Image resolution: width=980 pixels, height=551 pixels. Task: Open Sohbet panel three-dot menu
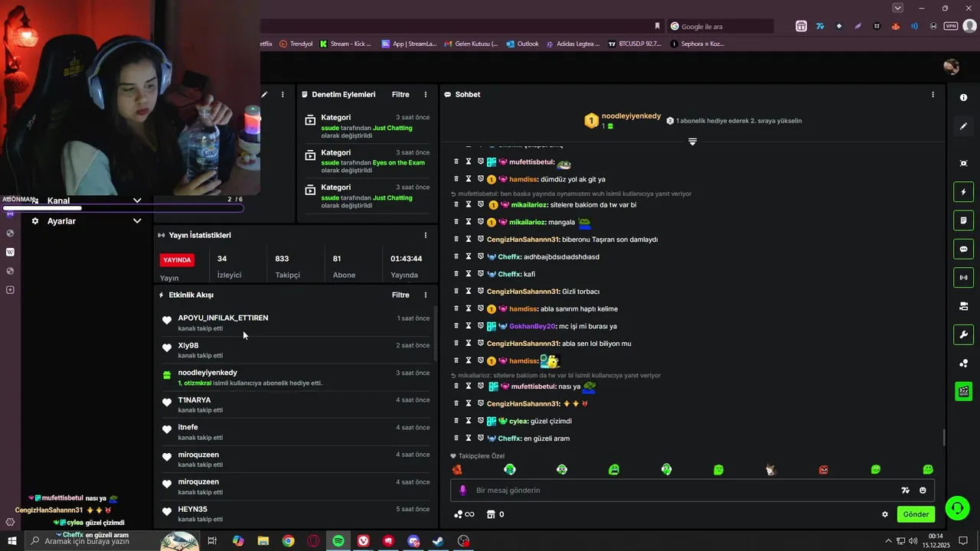[933, 95]
